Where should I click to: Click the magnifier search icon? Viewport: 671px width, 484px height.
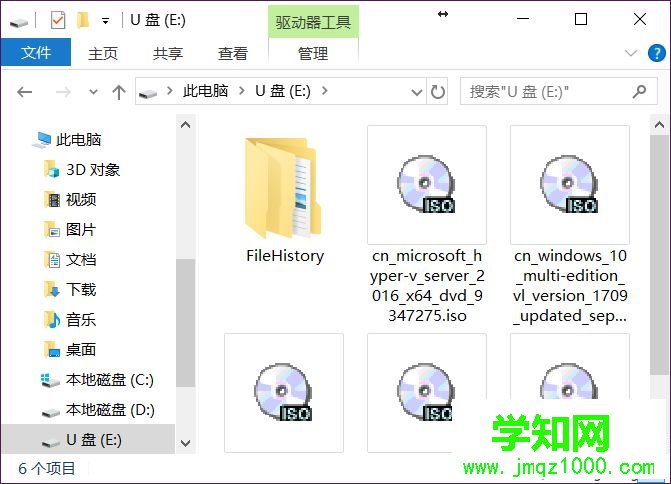pos(639,91)
